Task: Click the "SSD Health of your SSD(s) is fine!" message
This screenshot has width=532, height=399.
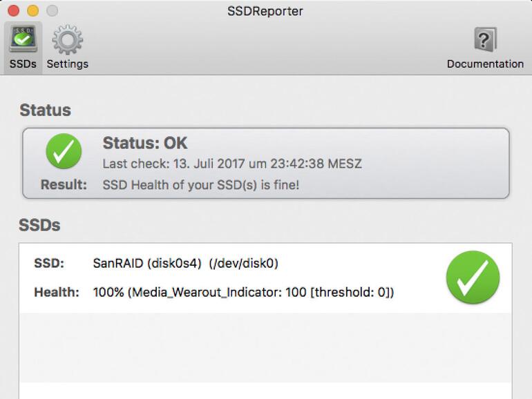Action: [200, 185]
